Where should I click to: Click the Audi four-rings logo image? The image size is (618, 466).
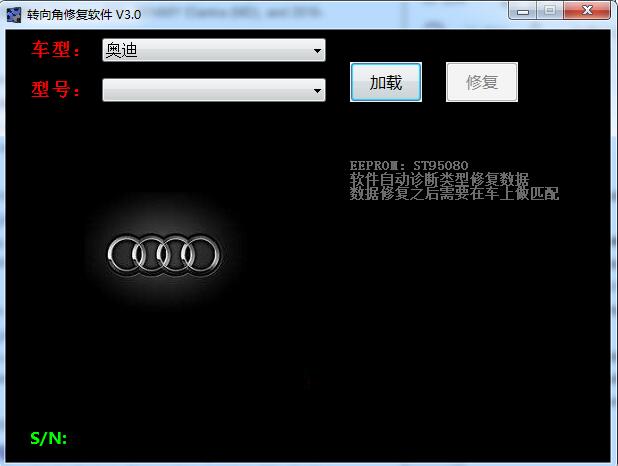164,254
